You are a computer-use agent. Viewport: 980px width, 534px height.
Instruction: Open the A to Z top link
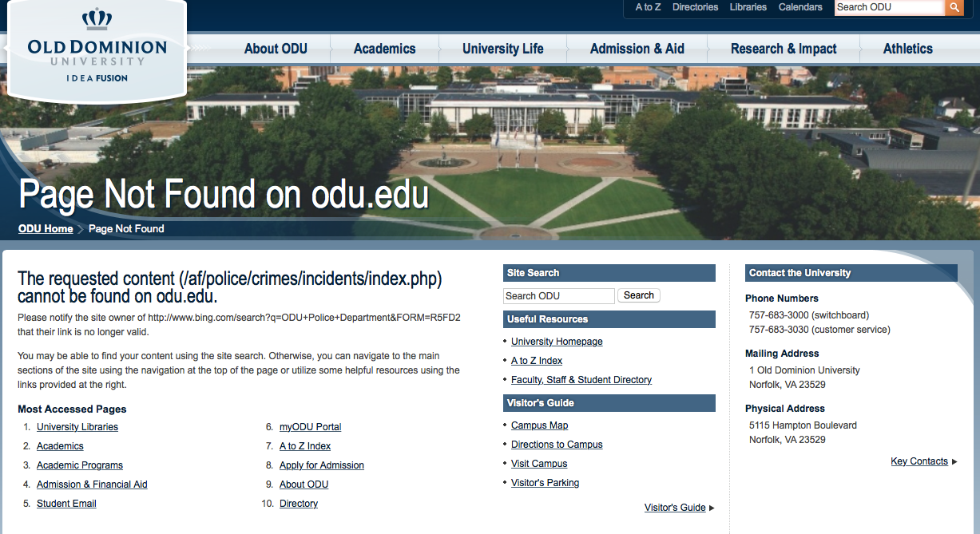[648, 7]
